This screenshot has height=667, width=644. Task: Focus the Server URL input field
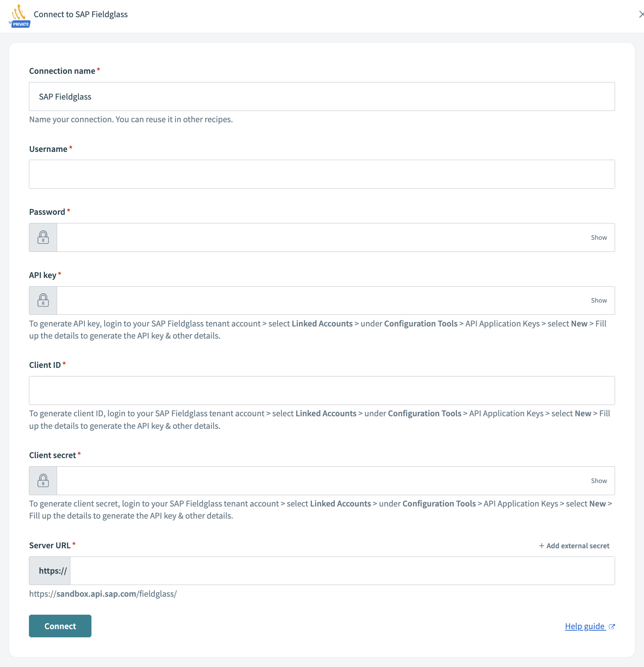point(342,571)
